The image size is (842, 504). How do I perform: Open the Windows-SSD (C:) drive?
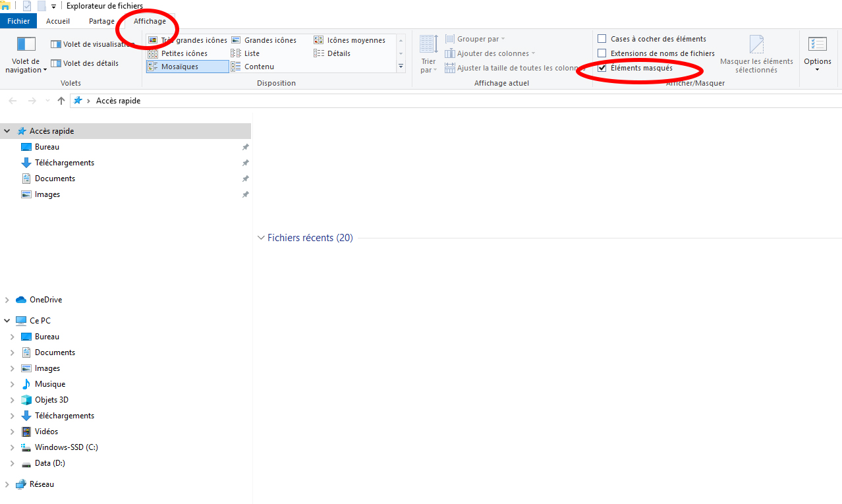[66, 447]
